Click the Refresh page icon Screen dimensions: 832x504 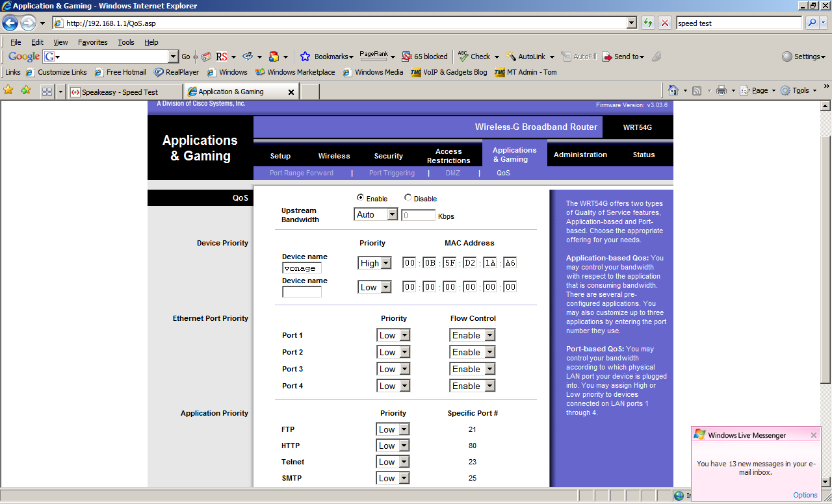(x=647, y=23)
